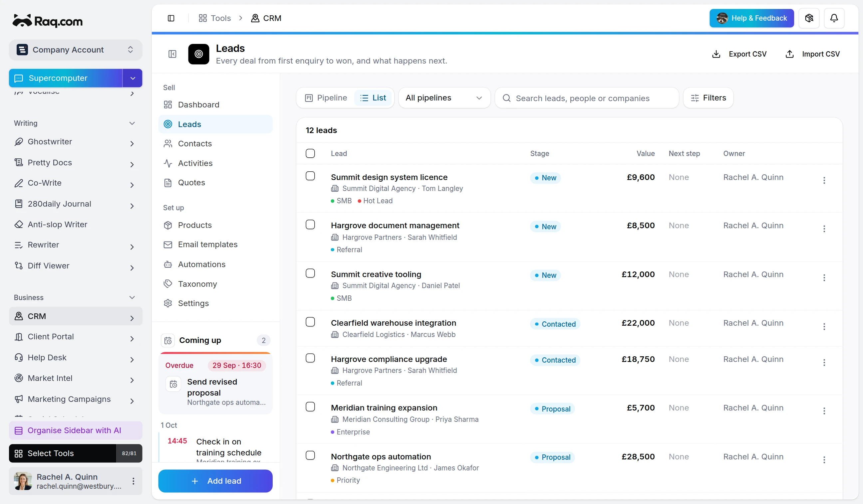Tick checkbox for Meridian training expansion

tap(310, 407)
